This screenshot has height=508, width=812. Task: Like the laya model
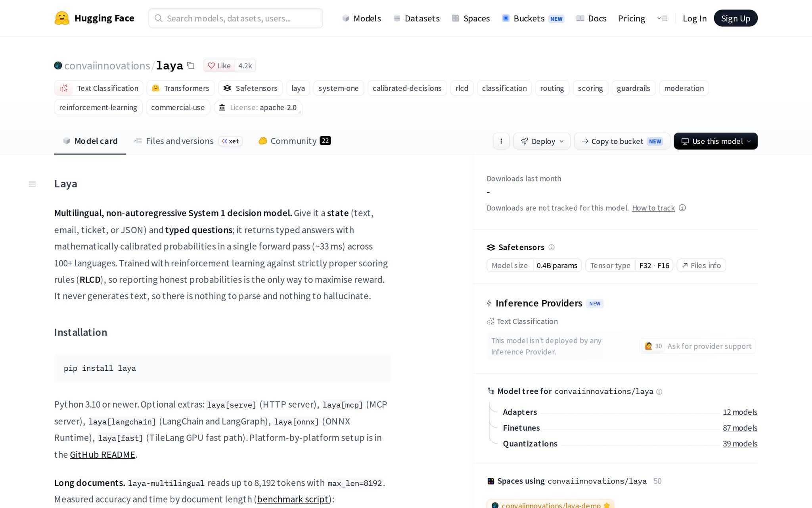pos(219,65)
